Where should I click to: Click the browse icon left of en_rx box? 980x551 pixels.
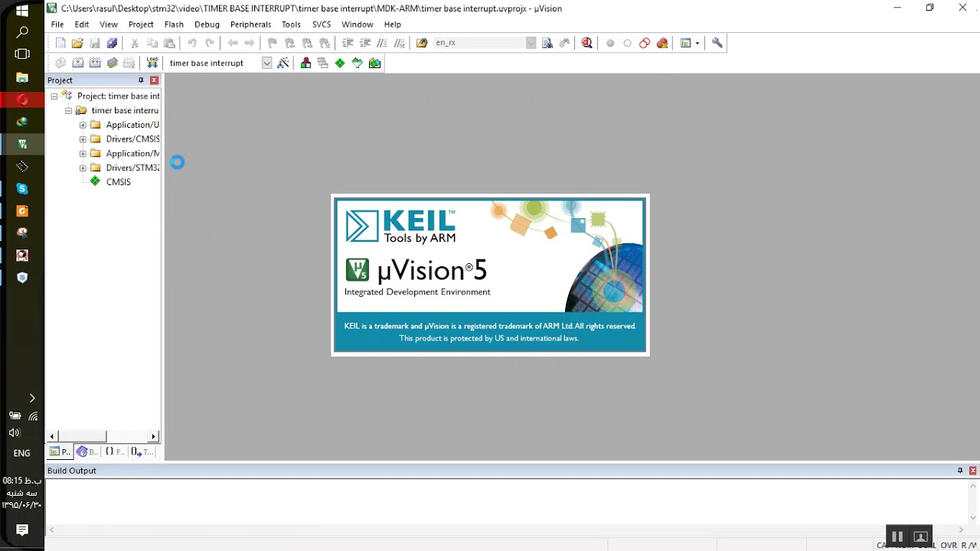422,44
